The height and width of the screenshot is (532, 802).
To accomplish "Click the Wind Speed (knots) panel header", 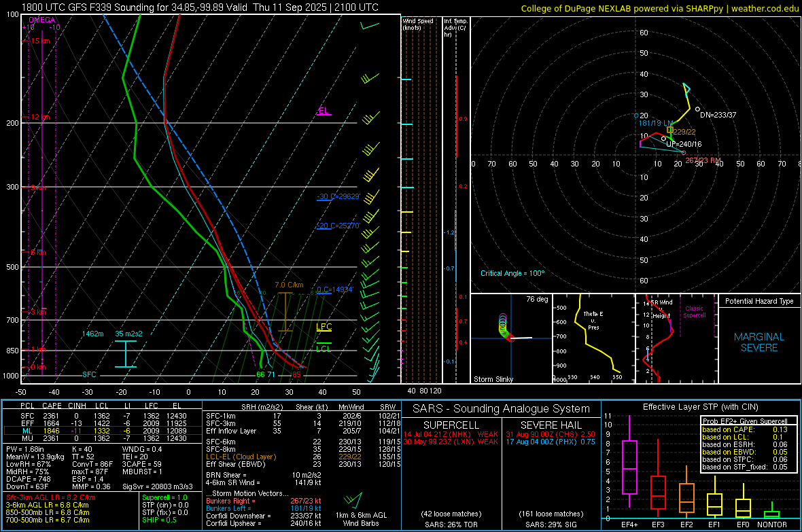I will click(417, 24).
